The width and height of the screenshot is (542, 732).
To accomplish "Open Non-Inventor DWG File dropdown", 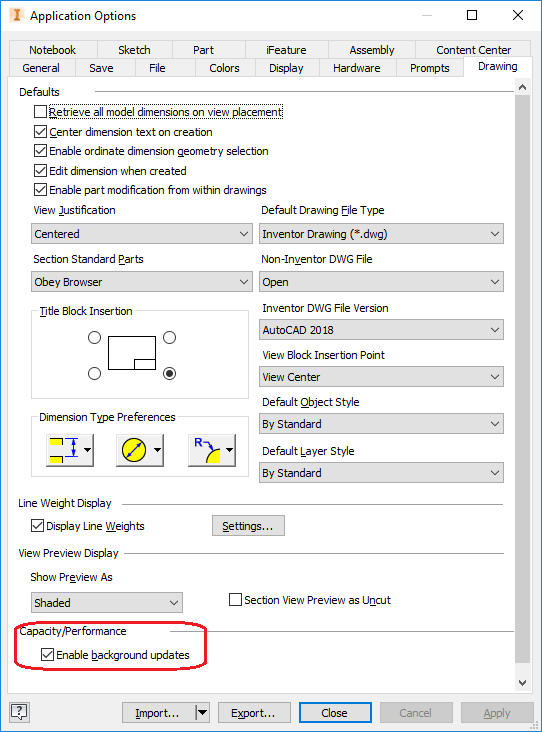I will pos(381,282).
